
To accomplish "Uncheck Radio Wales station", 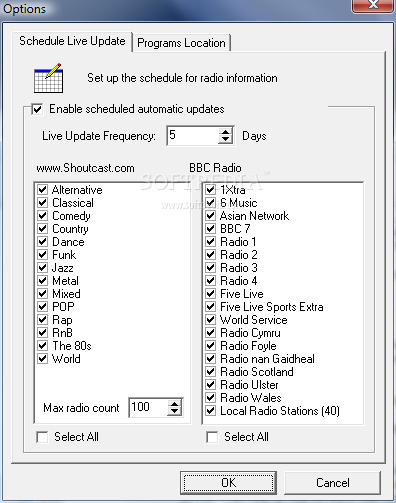I will click(x=210, y=398).
